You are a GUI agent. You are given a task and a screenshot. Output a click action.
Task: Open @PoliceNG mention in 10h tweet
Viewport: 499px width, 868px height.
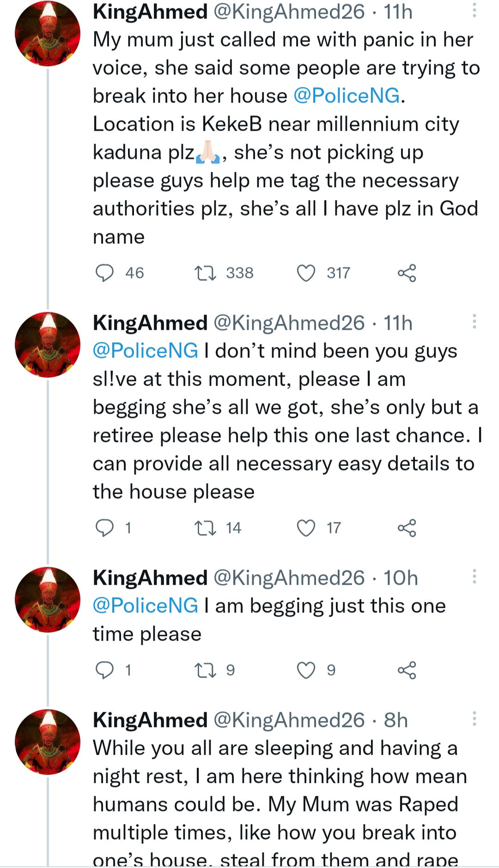click(x=146, y=606)
